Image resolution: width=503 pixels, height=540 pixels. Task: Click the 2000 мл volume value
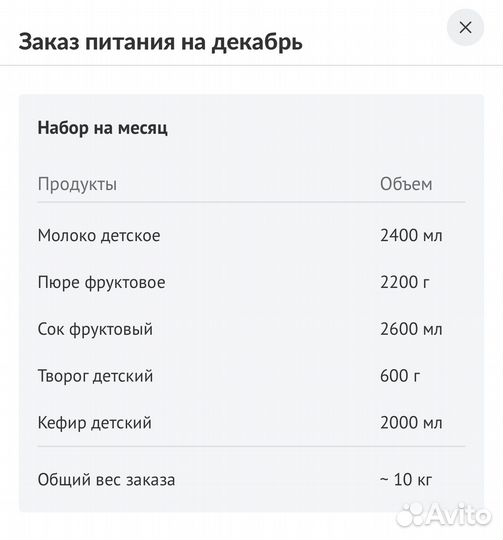[x=411, y=423]
